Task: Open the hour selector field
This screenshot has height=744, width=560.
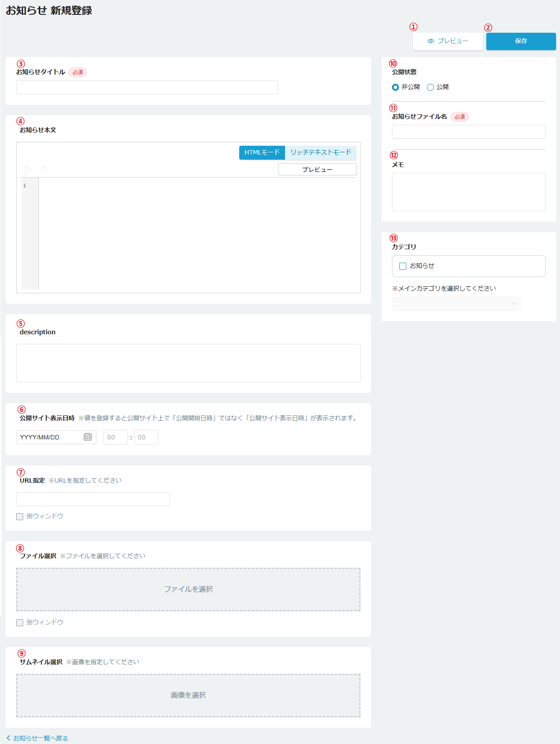Action: [115, 437]
